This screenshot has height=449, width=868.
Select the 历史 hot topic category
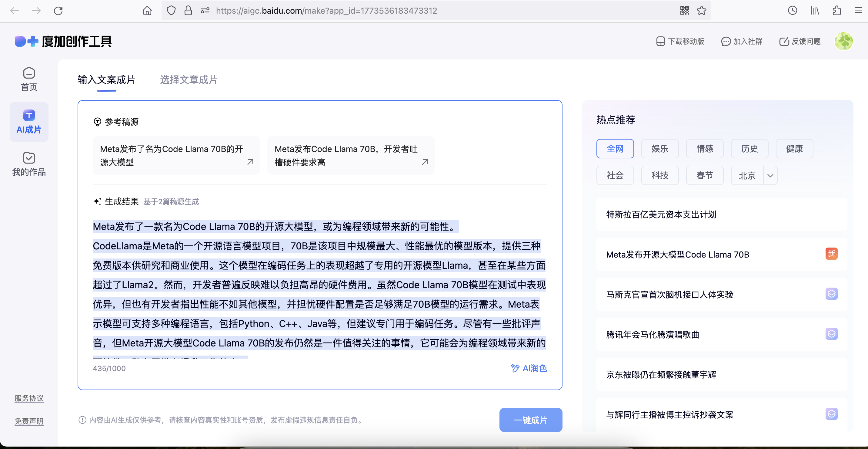coord(749,148)
